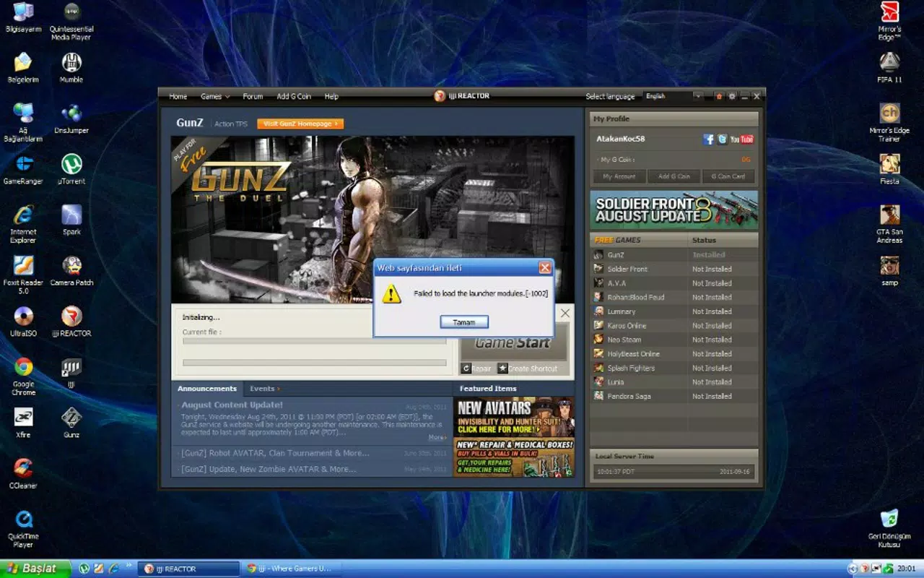Click the A.V.A icon in games list
The image size is (924, 578).
[598, 283]
